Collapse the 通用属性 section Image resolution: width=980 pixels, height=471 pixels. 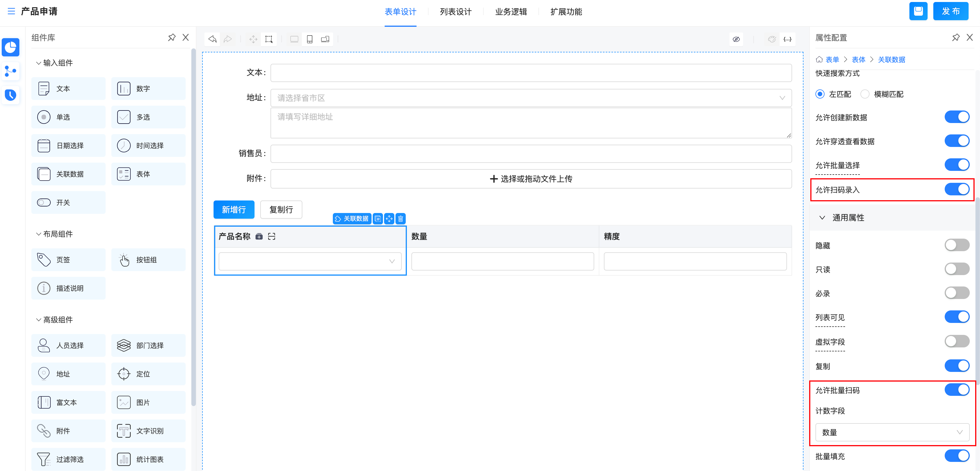click(x=822, y=218)
